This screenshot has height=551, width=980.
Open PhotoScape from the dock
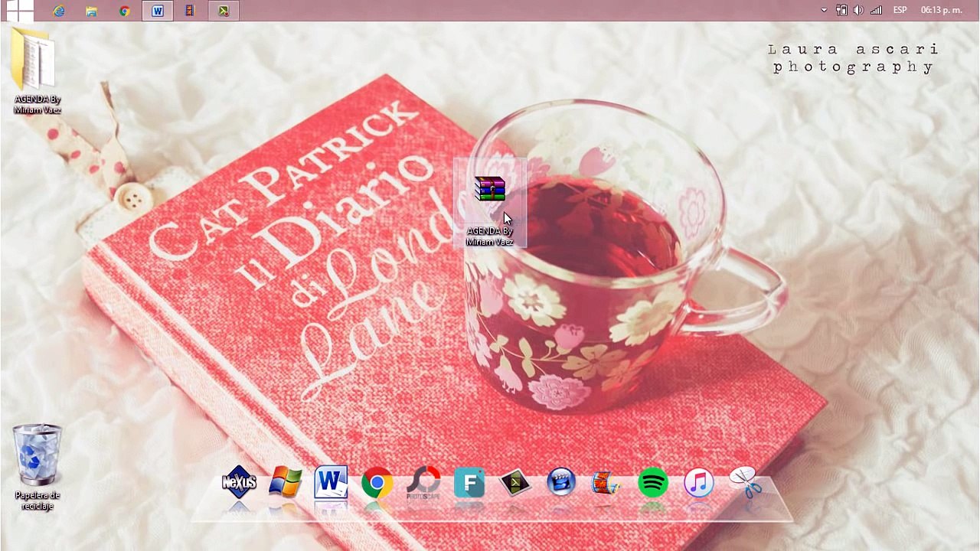coord(423,483)
